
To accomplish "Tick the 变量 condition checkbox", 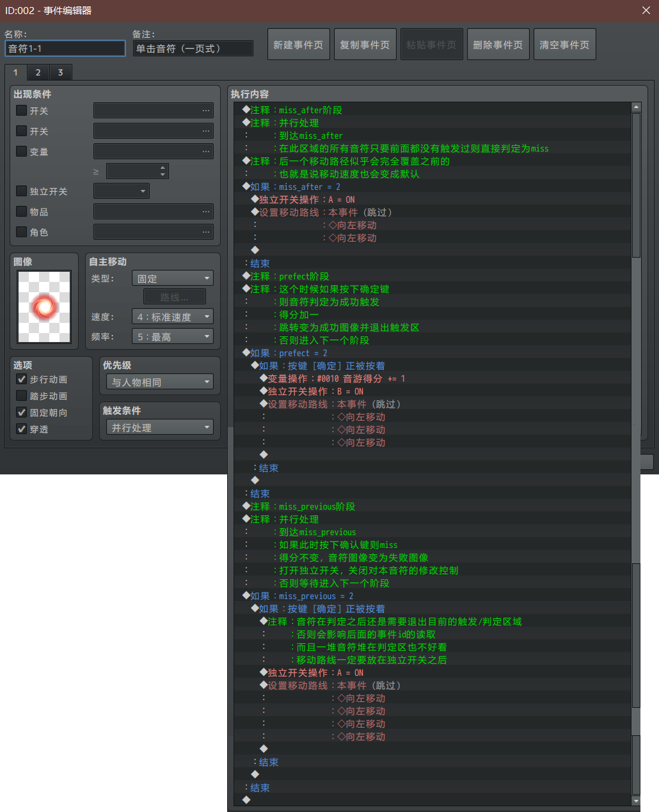I will (22, 152).
